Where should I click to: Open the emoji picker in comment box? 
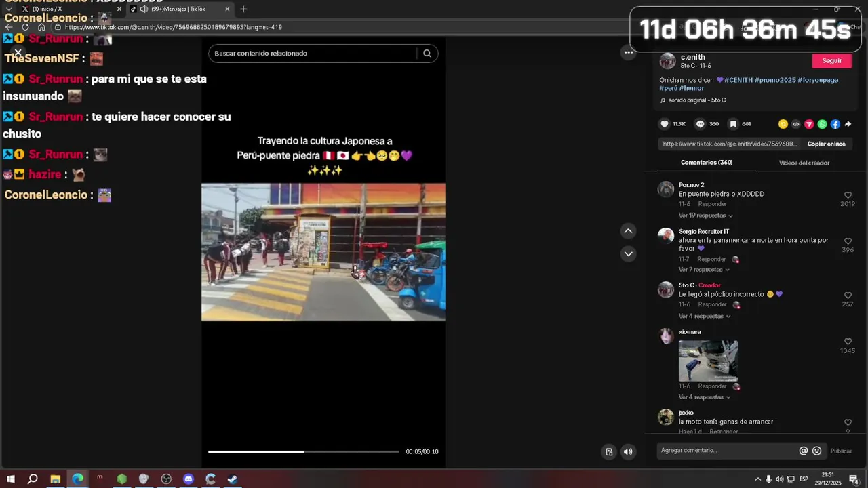point(816,451)
